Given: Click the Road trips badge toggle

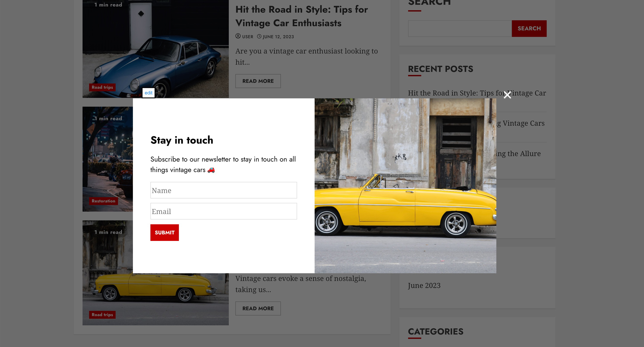Looking at the screenshot, I should tap(102, 87).
